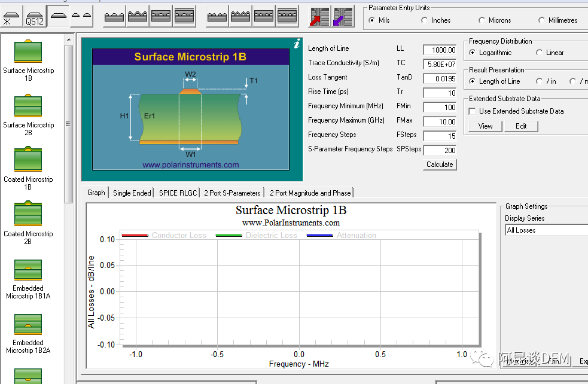Choose Embedded Microstrip 1B2A structure
588x384 pixels.
(x=28, y=325)
